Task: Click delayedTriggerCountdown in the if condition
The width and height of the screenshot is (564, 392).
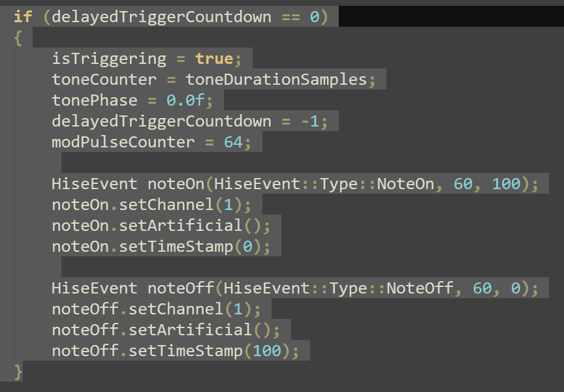Action: point(161,16)
